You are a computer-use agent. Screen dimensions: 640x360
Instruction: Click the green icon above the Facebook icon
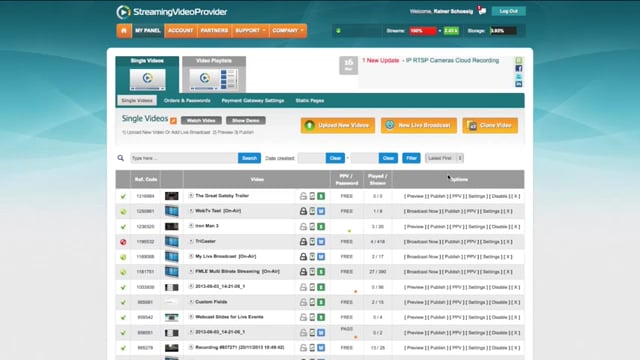pyautogui.click(x=519, y=60)
